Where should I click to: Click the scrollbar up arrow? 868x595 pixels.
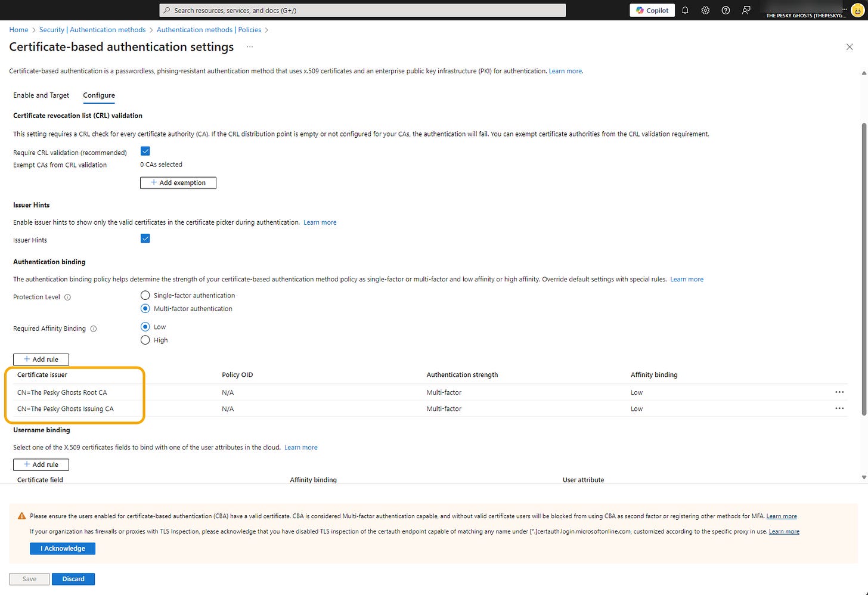tap(864, 73)
